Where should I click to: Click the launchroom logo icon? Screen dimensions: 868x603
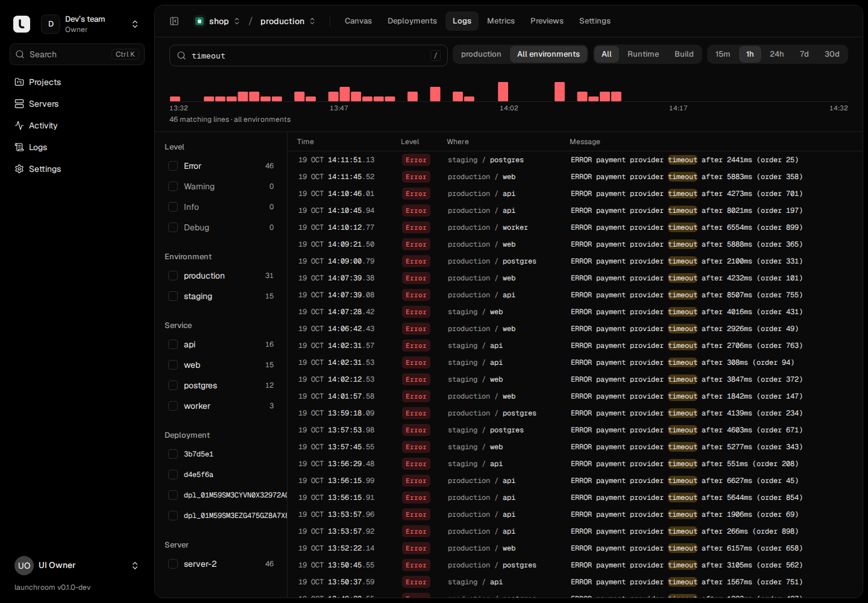pyautogui.click(x=22, y=24)
